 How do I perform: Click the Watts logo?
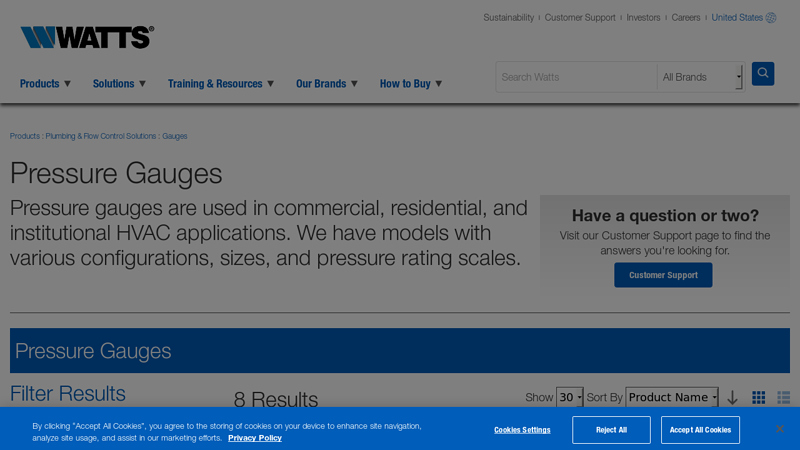point(87,37)
